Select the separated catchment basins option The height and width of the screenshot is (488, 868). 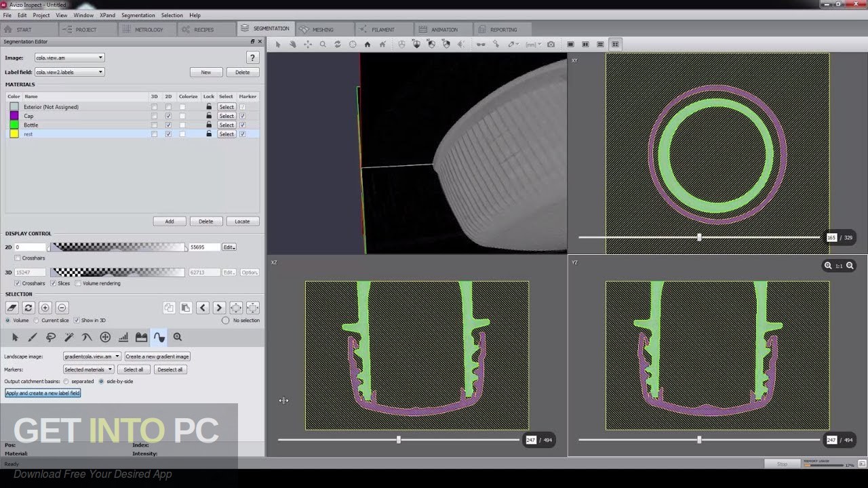pos(66,381)
